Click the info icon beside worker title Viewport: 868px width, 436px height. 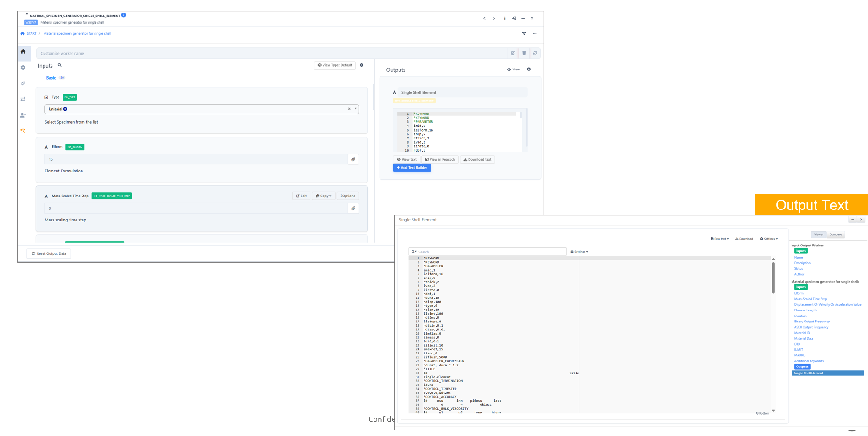(x=124, y=15)
